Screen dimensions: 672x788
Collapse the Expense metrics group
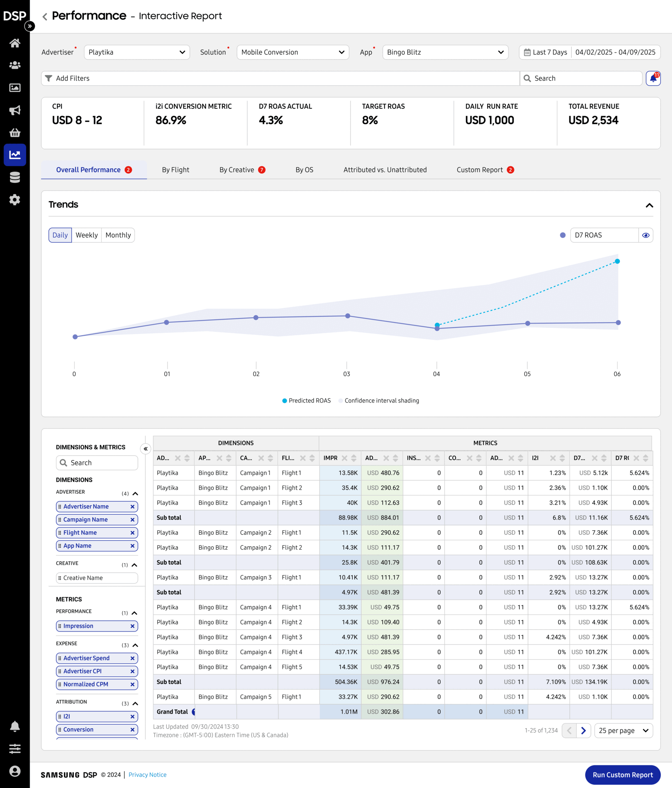point(135,646)
